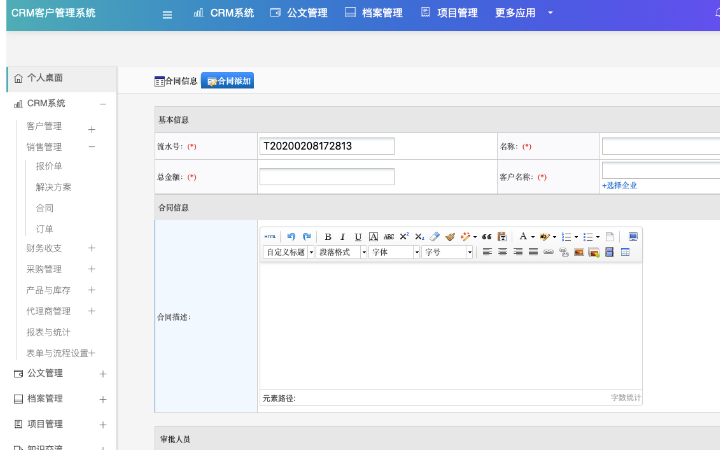The width and height of the screenshot is (720, 450).
Task: Click the paste-as-plain-text icon
Action: (x=502, y=236)
